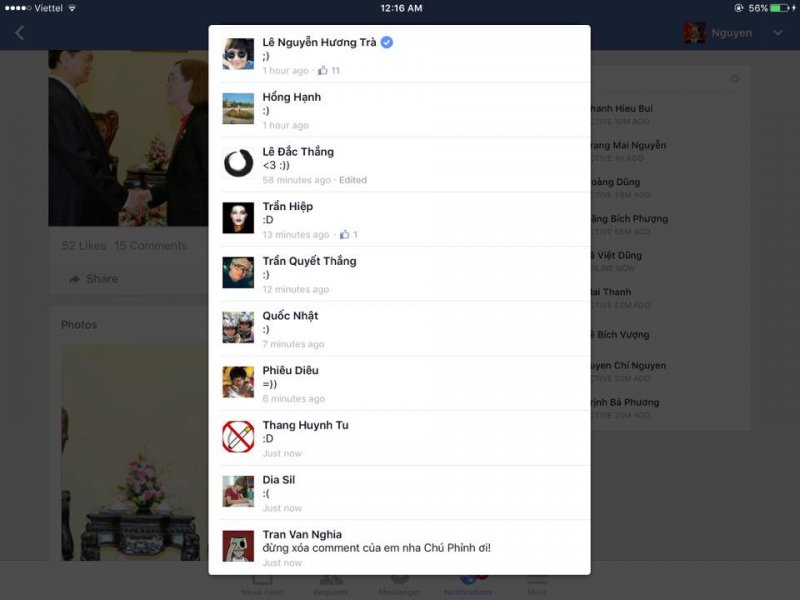The height and width of the screenshot is (600, 800).
Task: Click the Share button under photo
Action: [94, 279]
